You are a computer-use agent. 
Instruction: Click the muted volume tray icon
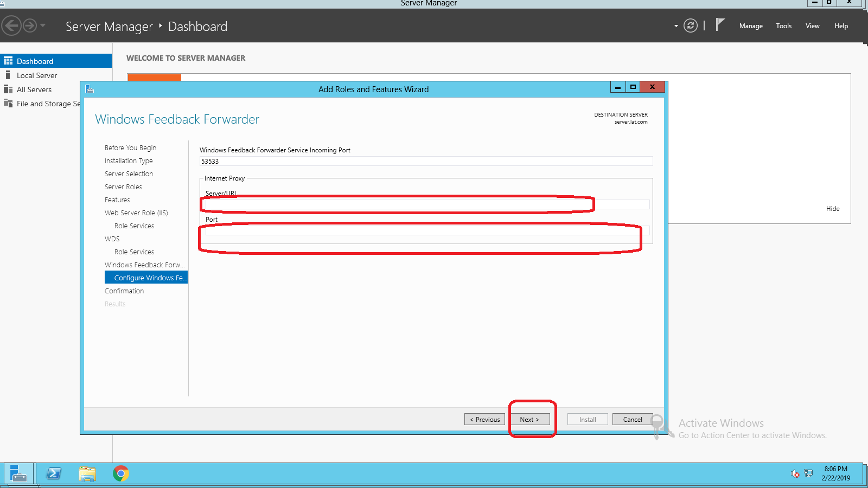pyautogui.click(x=795, y=474)
